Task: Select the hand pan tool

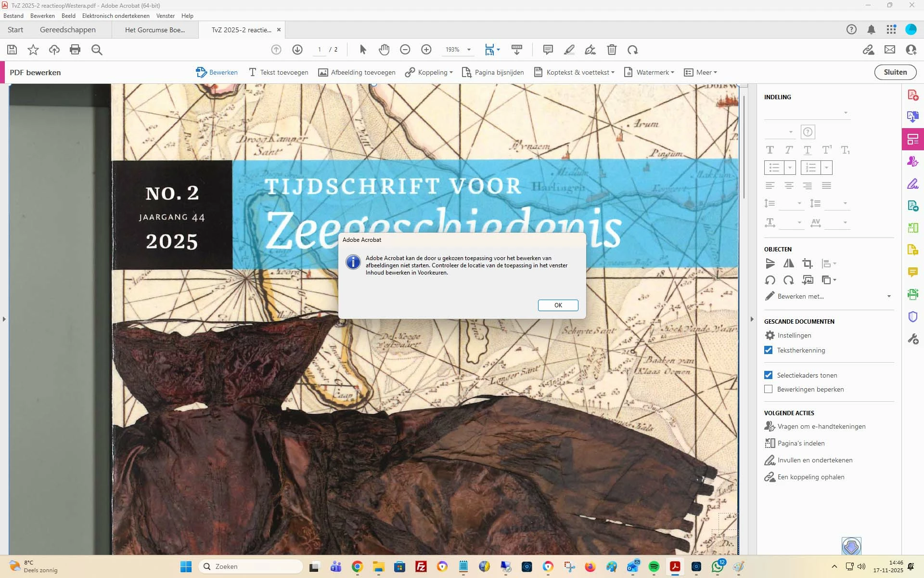Action: (x=384, y=50)
